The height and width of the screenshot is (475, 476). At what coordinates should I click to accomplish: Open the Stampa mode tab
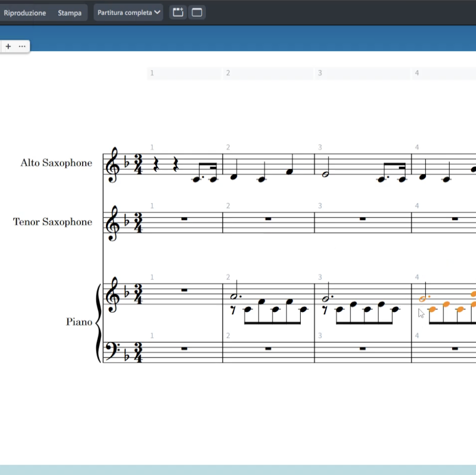click(70, 13)
